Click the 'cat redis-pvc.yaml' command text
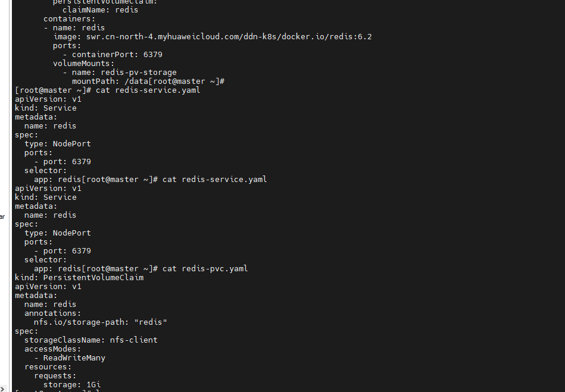The width and height of the screenshot is (565, 392). coord(205,268)
